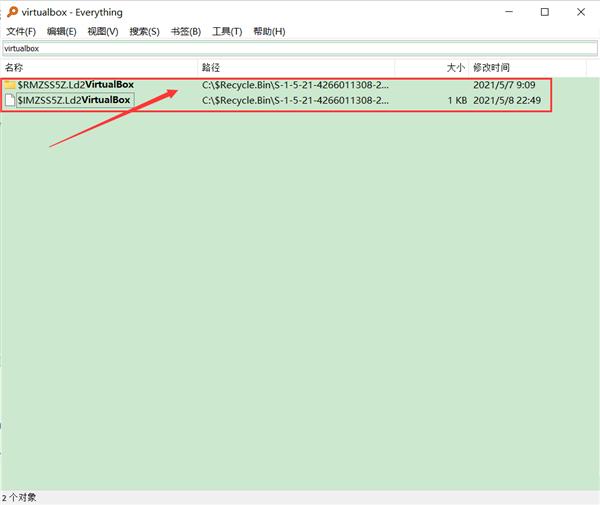
Task: Select the $RMZSS5Z.Ld2VirtualBox folder name
Action: tap(76, 85)
